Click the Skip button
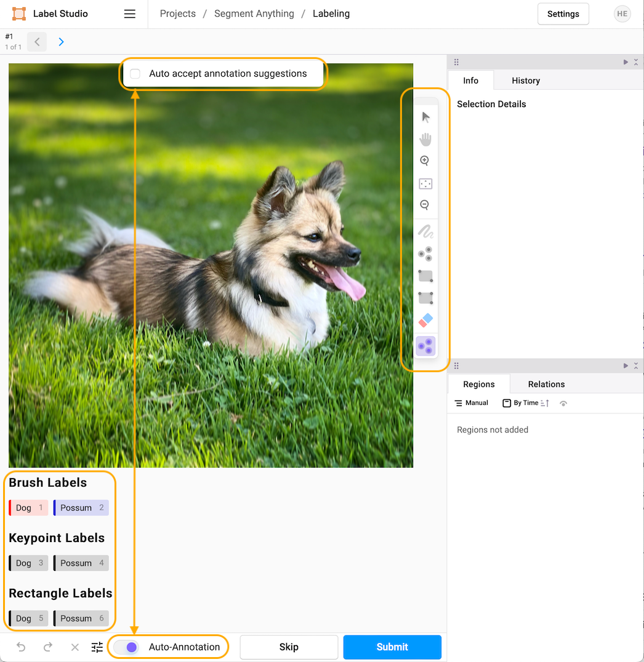This screenshot has height=662, width=644. [289, 647]
